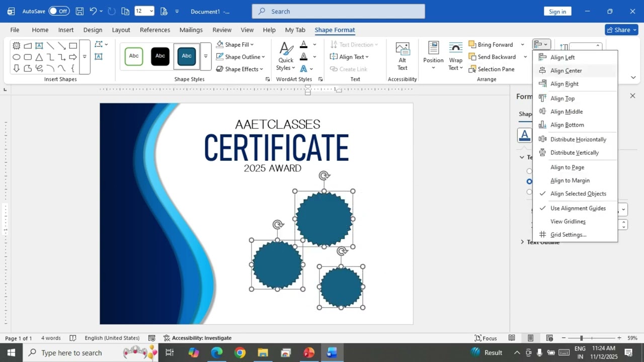Choose Align Center from menu
Viewport: 644px width, 362px height.
coord(575,71)
